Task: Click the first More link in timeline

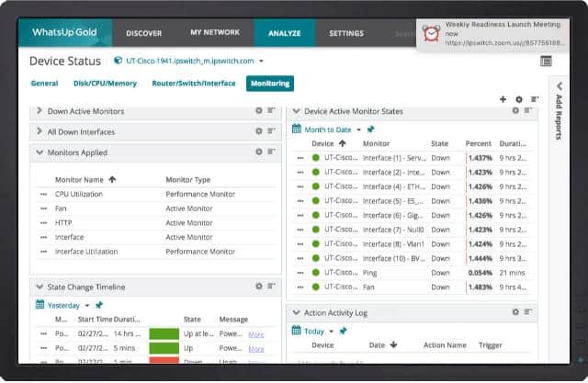Action: (x=256, y=334)
